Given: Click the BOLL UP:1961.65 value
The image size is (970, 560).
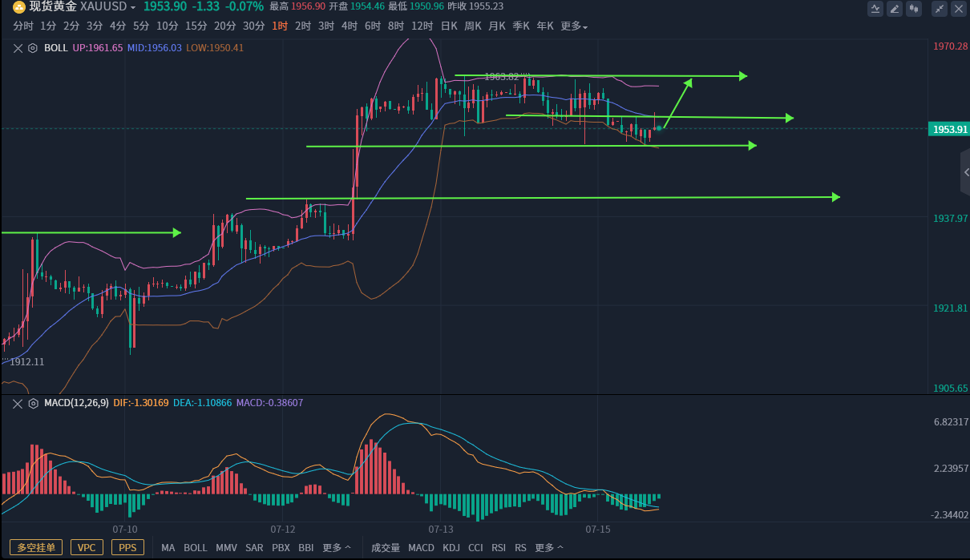Looking at the screenshot, I should coord(98,48).
